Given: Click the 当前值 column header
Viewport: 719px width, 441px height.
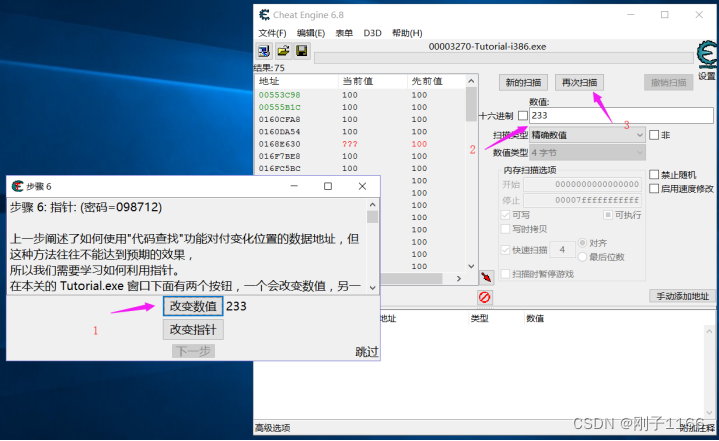Looking at the screenshot, I should click(373, 81).
